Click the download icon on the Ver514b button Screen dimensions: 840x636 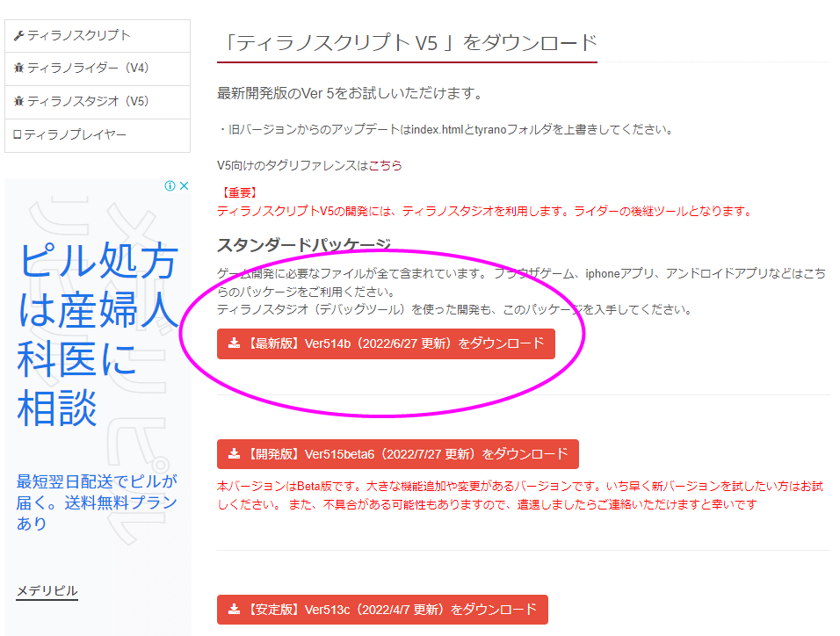pos(234,343)
